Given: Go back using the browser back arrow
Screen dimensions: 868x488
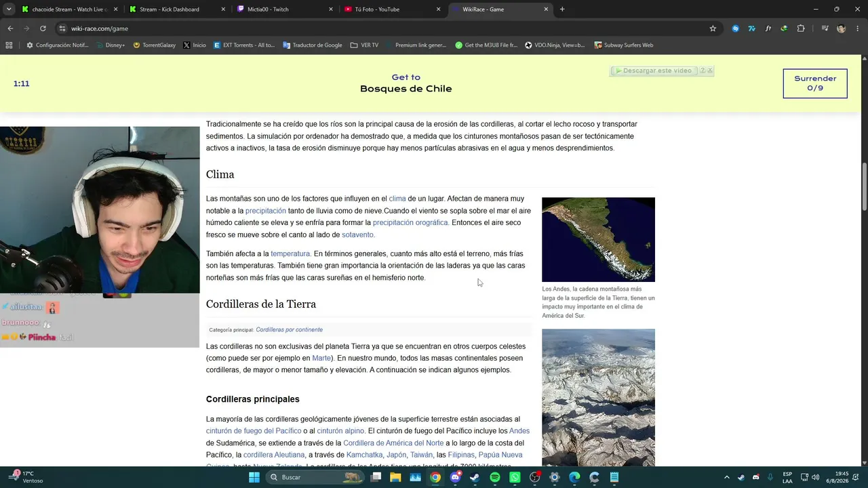Looking at the screenshot, I should [10, 28].
